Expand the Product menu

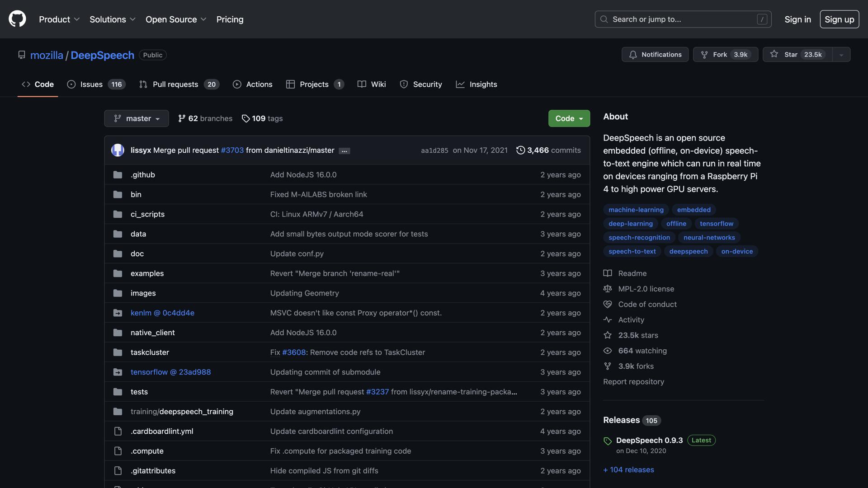[x=59, y=19]
